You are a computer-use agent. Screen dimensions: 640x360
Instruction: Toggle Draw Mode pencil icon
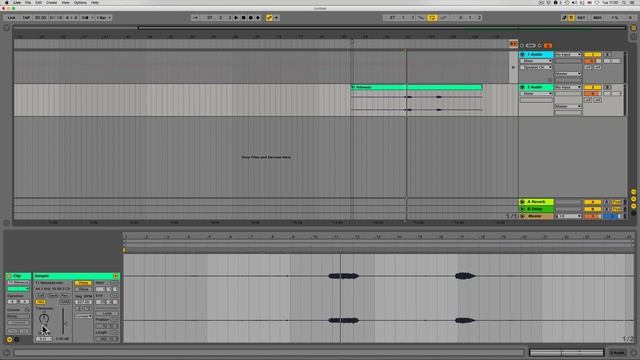coord(564,18)
